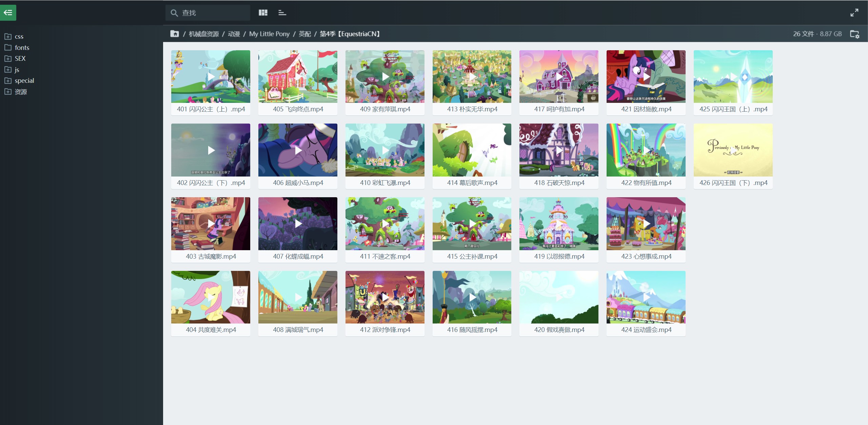The height and width of the screenshot is (425, 868).
Task: Open thumbnail of 420 假戏真做.mp4
Action: [559, 297]
